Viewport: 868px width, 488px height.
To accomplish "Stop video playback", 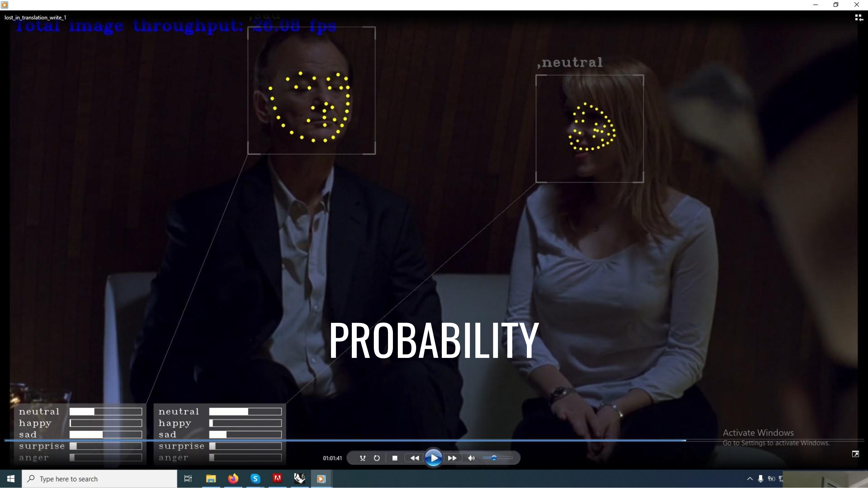I will coord(395,458).
